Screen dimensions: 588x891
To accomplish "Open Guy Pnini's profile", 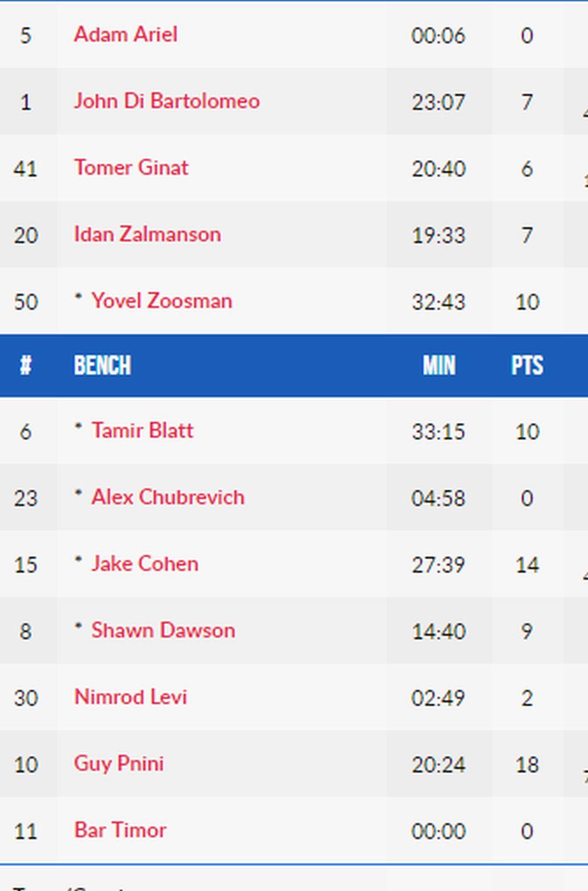I will point(119,763).
